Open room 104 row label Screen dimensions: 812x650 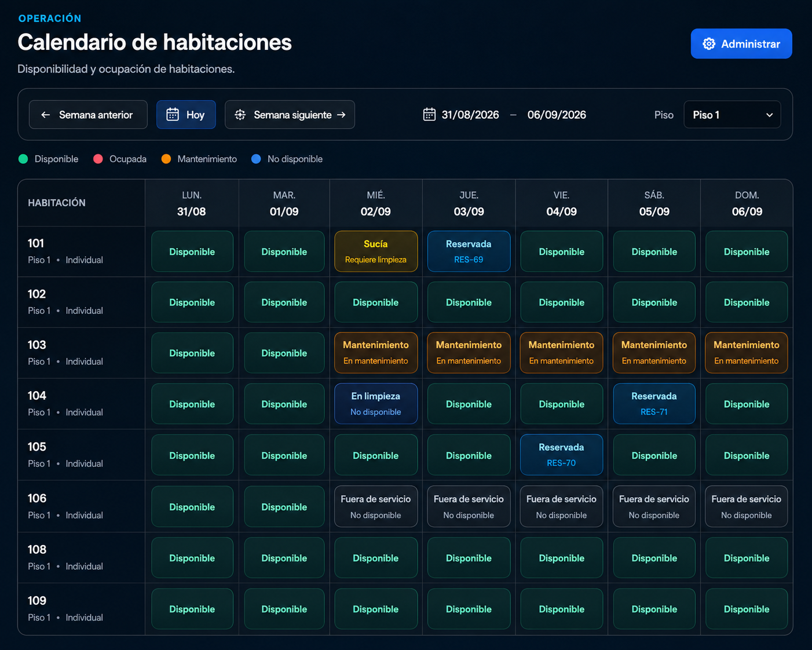(81, 404)
